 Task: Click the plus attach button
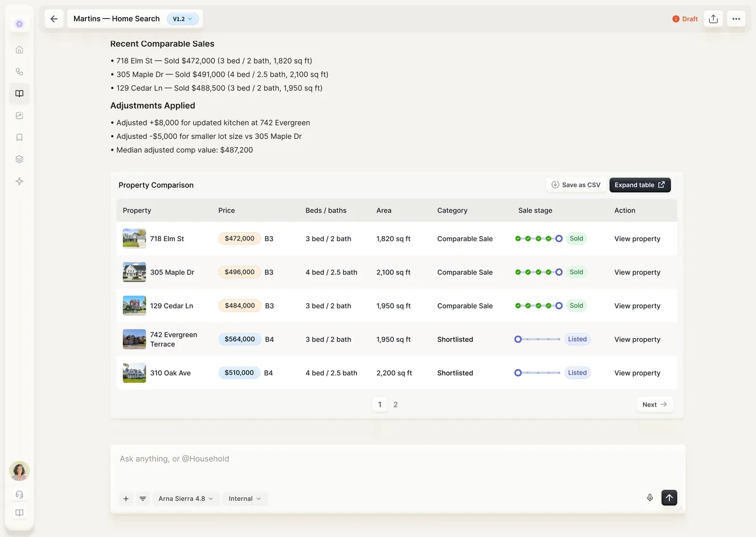click(126, 498)
